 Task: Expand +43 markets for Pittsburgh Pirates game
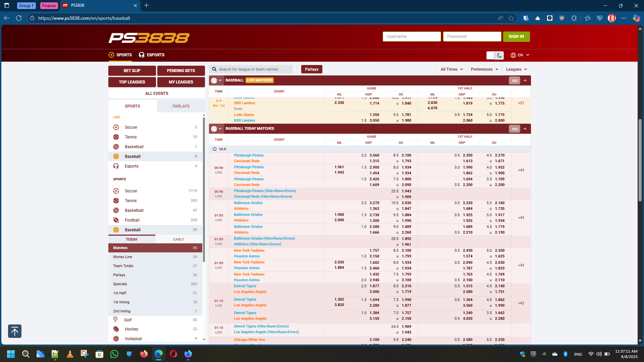pos(521,170)
